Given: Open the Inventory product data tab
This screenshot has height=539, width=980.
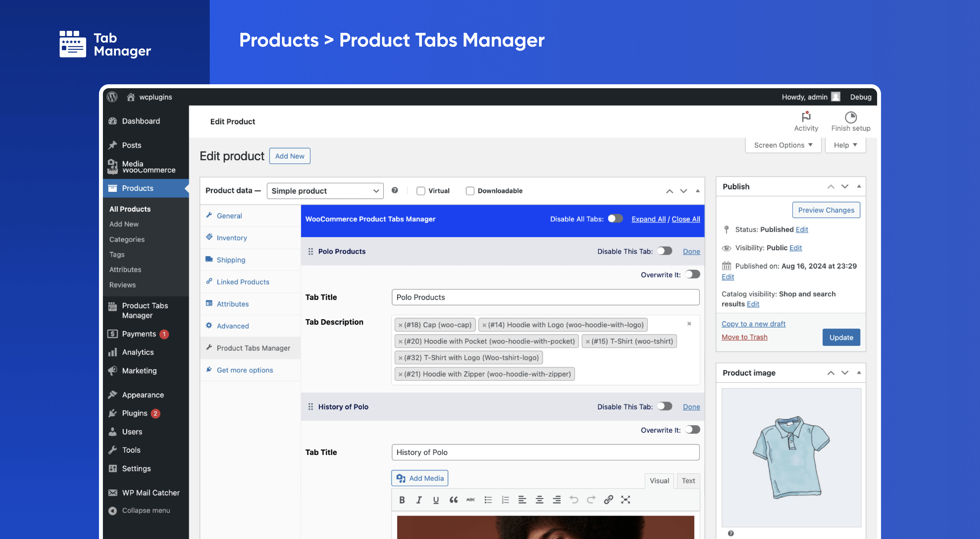Looking at the screenshot, I should click(x=232, y=238).
